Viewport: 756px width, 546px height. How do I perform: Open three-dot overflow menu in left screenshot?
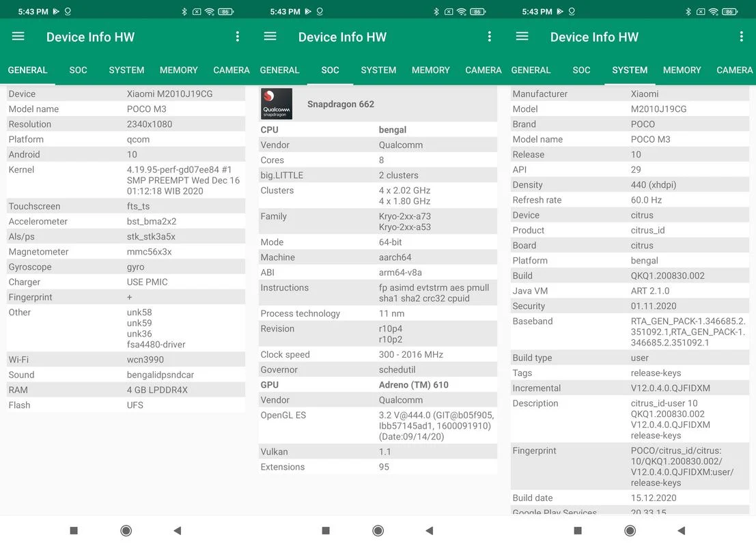point(237,37)
